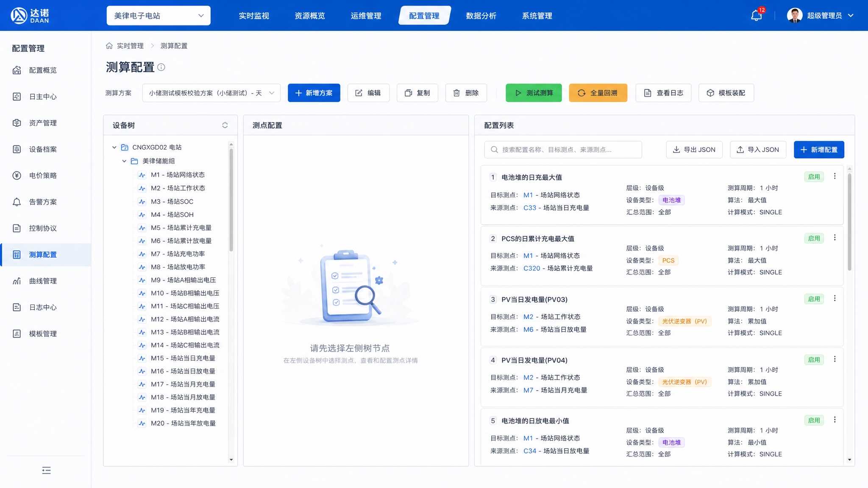Open the 测算方案 selection dropdown
Image resolution: width=868 pixels, height=488 pixels.
(x=211, y=93)
